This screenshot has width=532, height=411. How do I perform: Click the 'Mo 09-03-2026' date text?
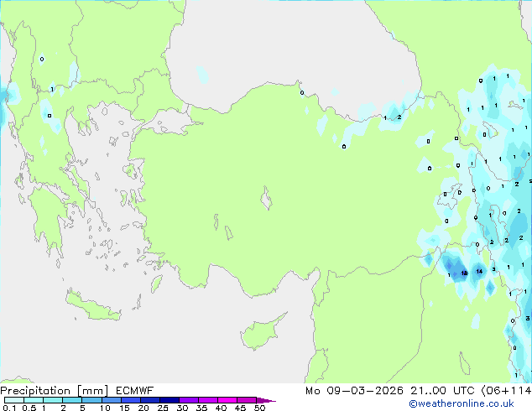355,391
